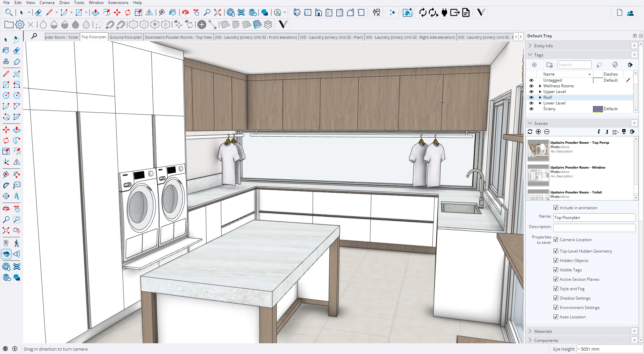Click the scene Name input field
The height and width of the screenshot is (354, 644).
coord(594,217)
